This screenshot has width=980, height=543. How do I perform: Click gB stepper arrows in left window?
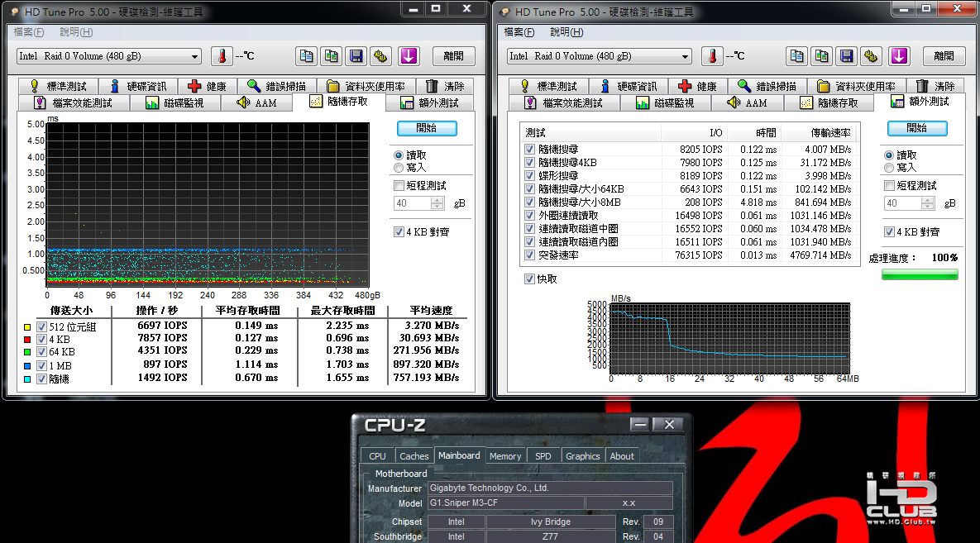point(437,203)
